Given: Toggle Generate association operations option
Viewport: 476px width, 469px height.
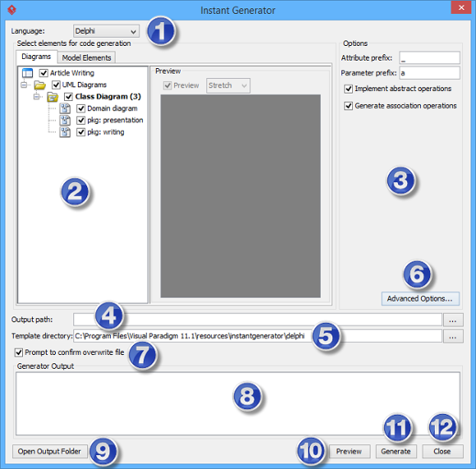Looking at the screenshot, I should tap(348, 106).
